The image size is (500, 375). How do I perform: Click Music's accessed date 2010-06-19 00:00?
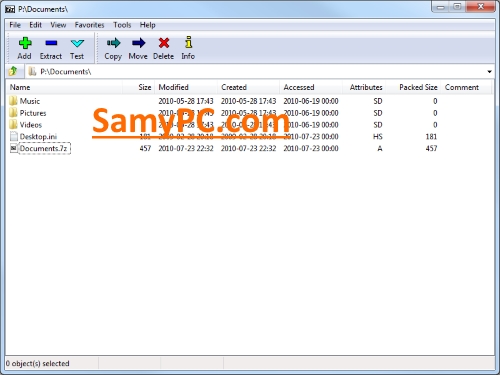click(x=311, y=101)
